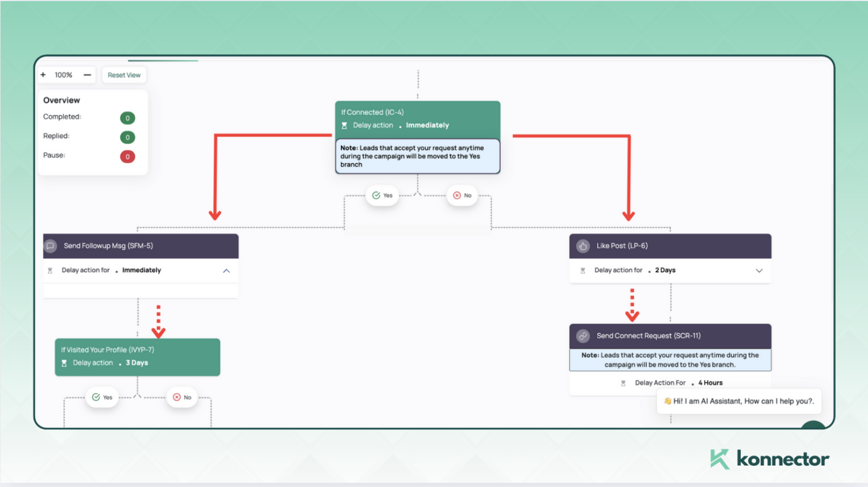The width and height of the screenshot is (868, 487).
Task: Click the zoom out minus icon
Action: (x=87, y=75)
